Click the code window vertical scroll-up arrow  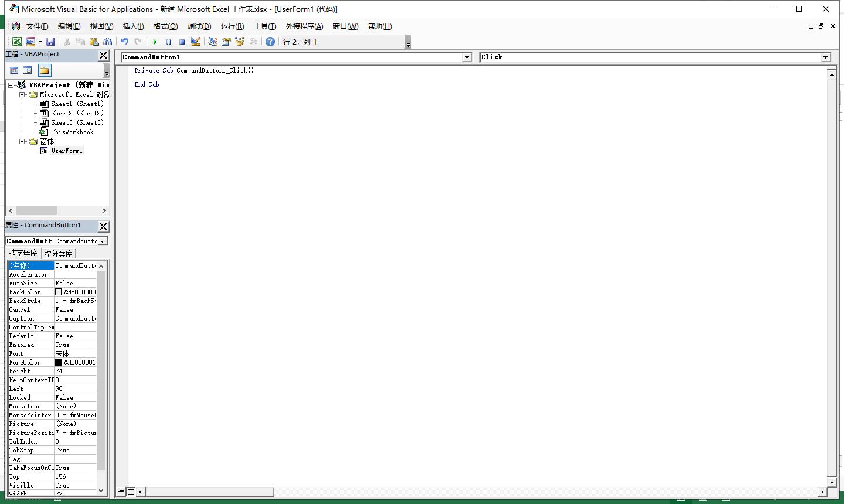tap(831, 74)
